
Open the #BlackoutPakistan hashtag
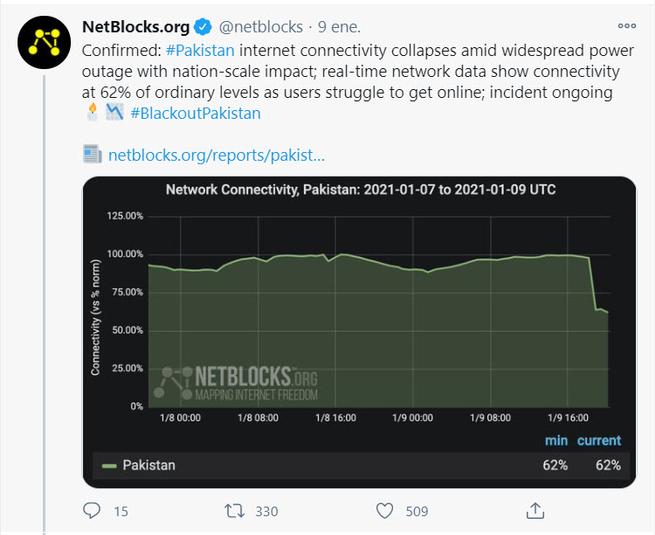(x=195, y=113)
